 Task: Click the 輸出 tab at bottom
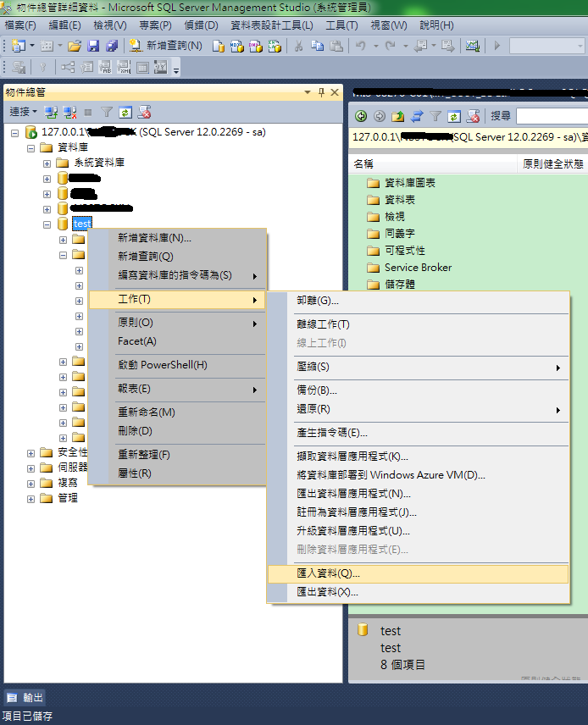point(25,697)
